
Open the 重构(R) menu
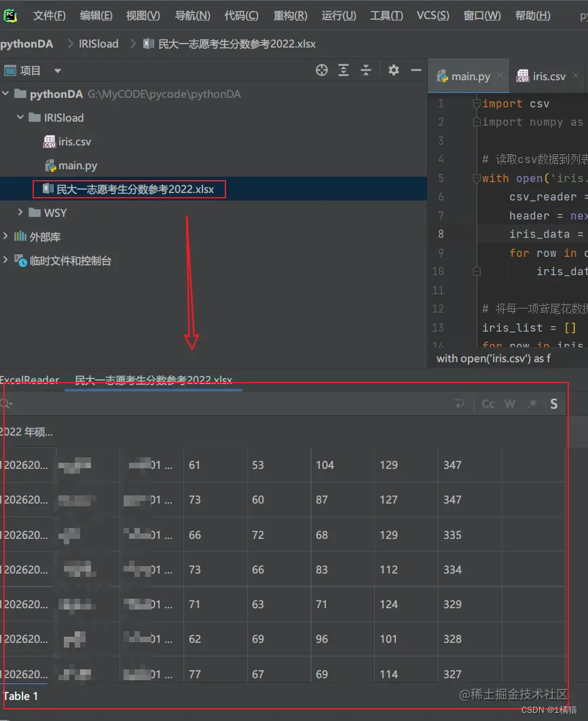291,16
